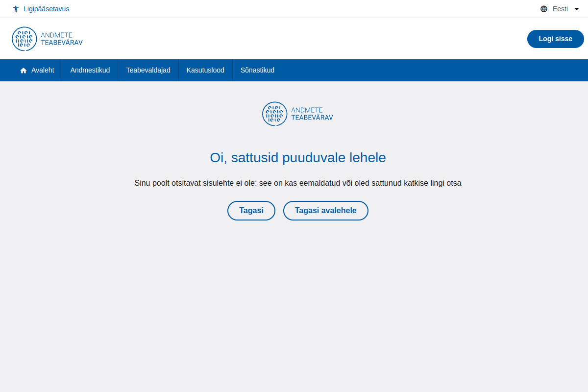Open the Ligipääsetavus link
This screenshot has width=588, height=392.
[x=47, y=9]
